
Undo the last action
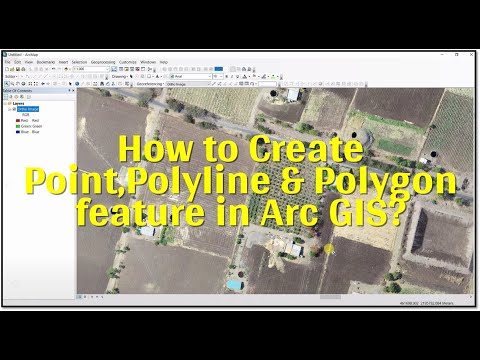pos(53,69)
